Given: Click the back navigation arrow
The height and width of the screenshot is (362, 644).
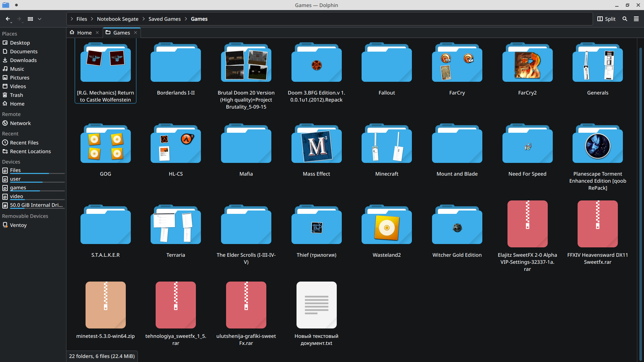Looking at the screenshot, I should pyautogui.click(x=8, y=19).
